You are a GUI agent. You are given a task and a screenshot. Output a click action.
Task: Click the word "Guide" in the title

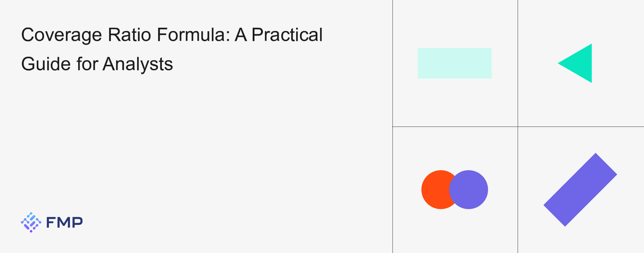(x=46, y=64)
